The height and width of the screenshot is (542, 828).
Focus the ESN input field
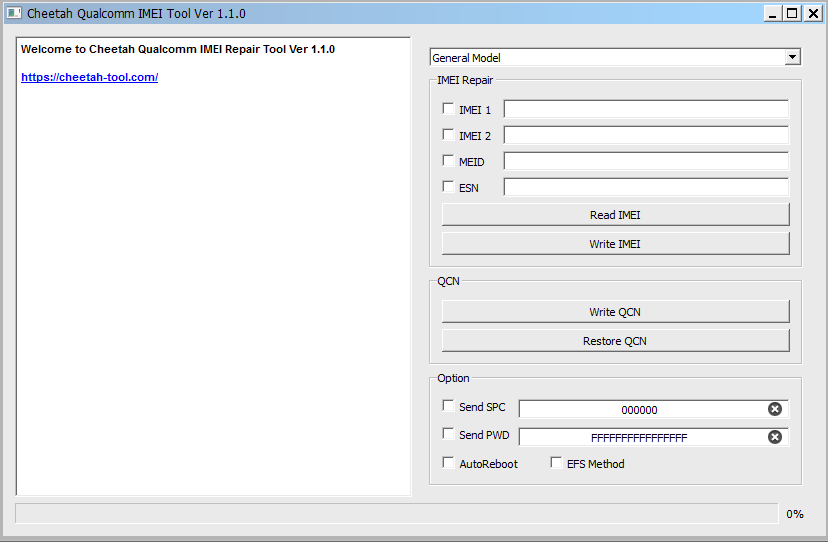coord(646,187)
